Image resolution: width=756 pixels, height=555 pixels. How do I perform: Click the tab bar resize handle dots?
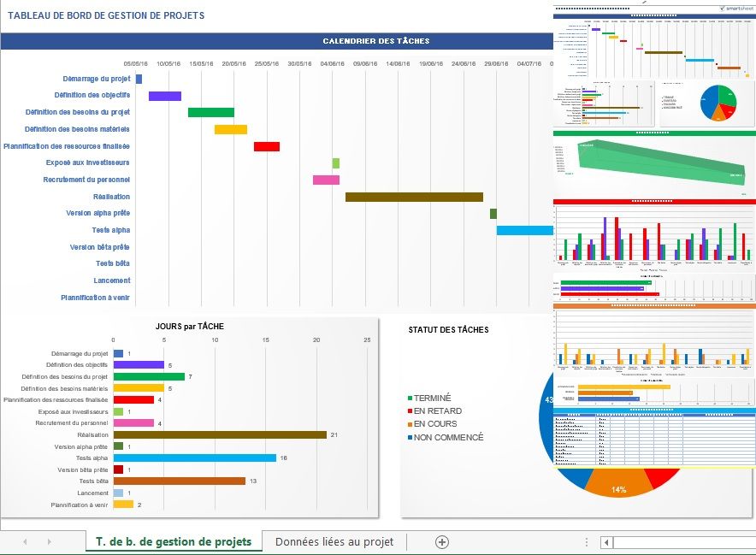(x=586, y=541)
